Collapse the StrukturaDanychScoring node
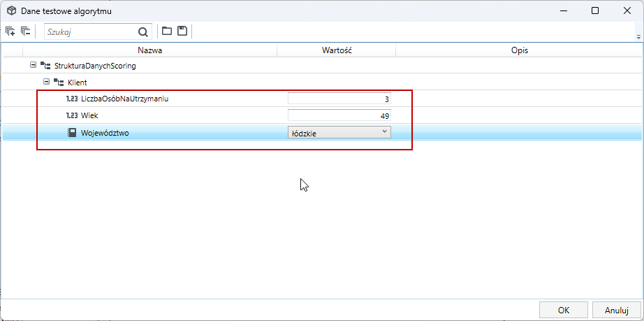Image resolution: width=644 pixels, height=321 pixels. tap(33, 65)
